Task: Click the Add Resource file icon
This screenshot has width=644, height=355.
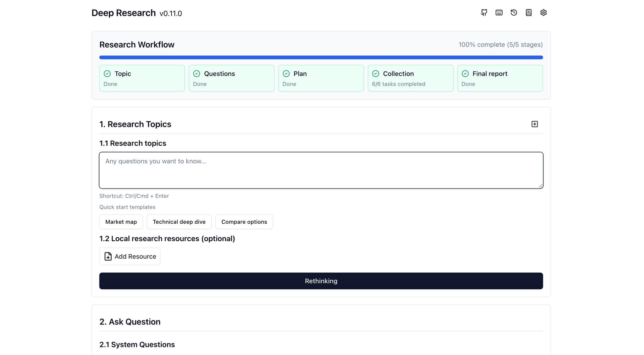Action: pos(108,256)
